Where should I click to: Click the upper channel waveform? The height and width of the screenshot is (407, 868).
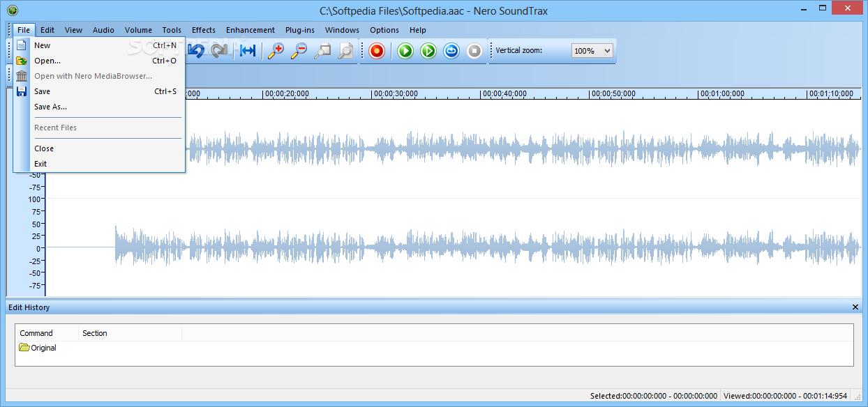tap(523, 149)
